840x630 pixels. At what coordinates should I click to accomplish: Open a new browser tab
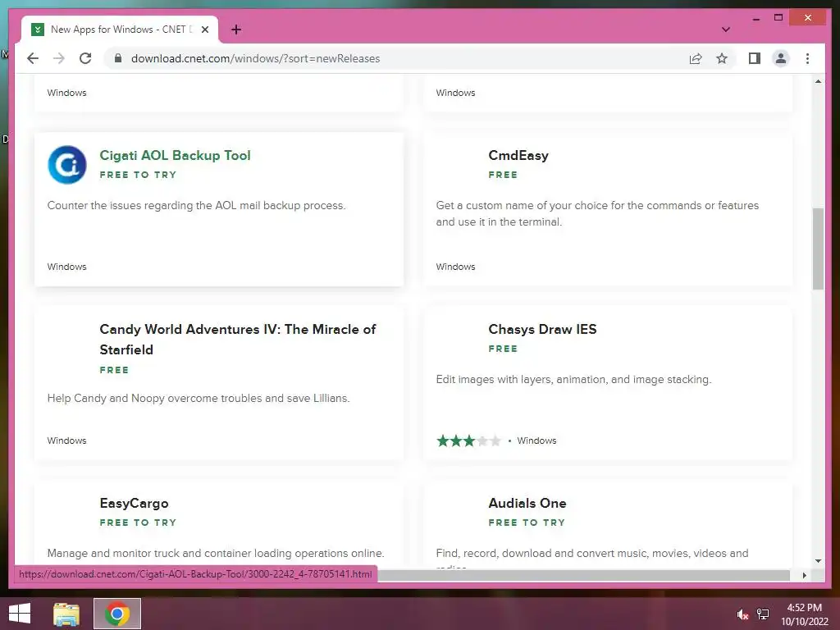coord(236,30)
